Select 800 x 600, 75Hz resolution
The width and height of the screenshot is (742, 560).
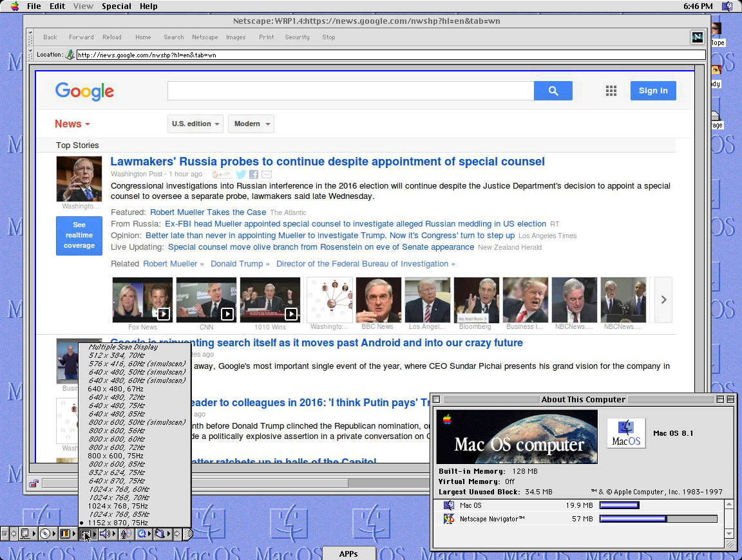135,456
